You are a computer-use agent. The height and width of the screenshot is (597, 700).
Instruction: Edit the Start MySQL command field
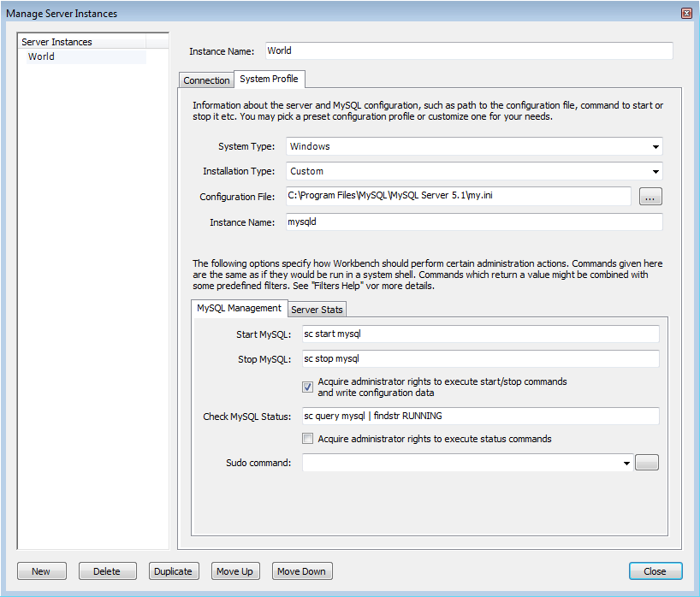(479, 334)
